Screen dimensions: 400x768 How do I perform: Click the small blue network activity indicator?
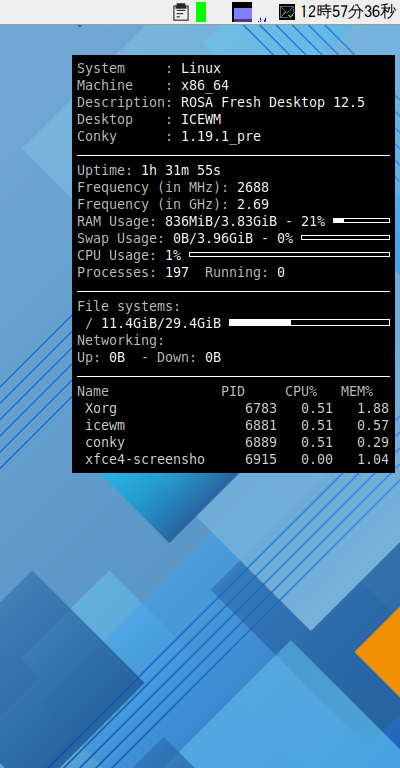[x=262, y=20]
